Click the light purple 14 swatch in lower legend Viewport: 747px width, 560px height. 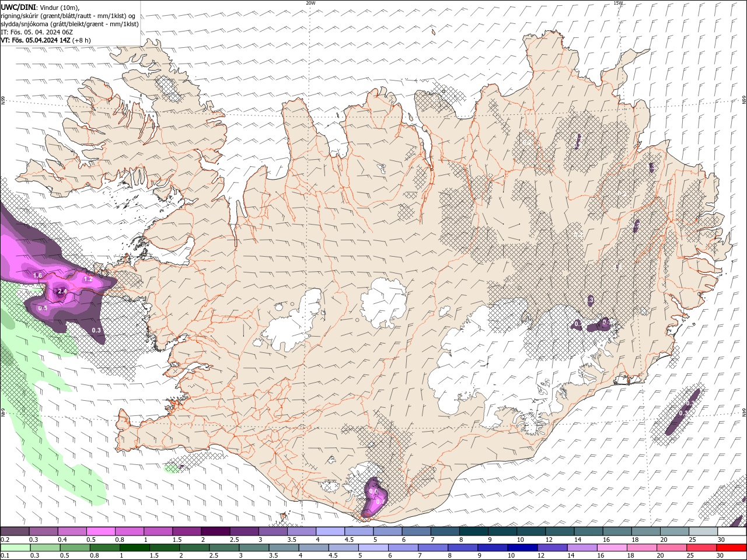pos(581,548)
